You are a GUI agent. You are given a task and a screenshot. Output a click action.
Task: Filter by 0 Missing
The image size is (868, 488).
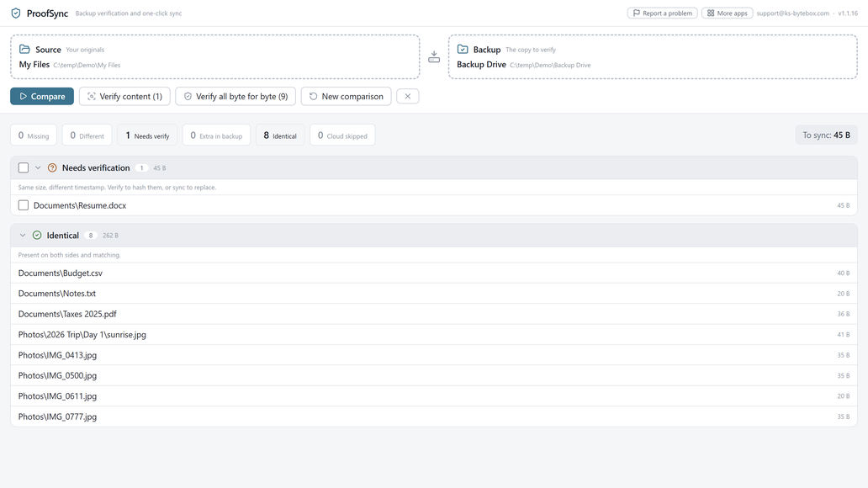point(34,135)
